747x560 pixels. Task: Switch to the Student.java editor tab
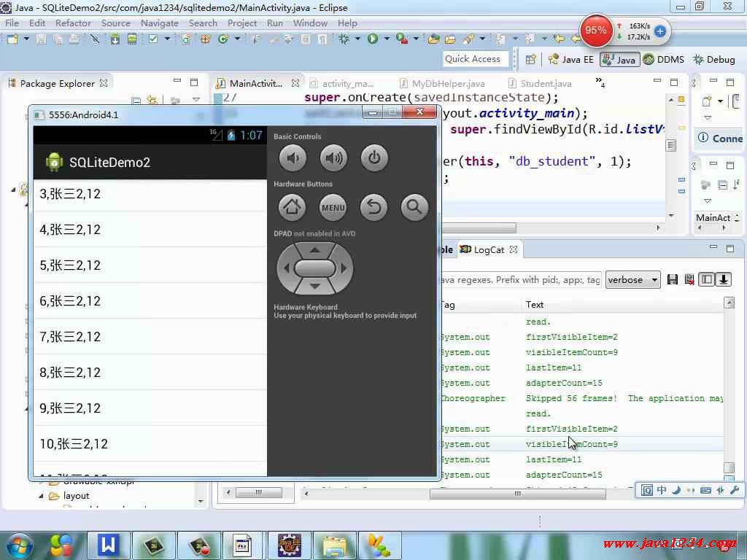click(x=541, y=83)
